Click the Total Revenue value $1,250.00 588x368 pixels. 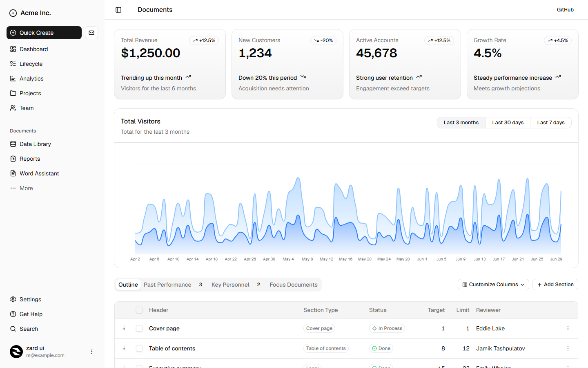[151, 53]
